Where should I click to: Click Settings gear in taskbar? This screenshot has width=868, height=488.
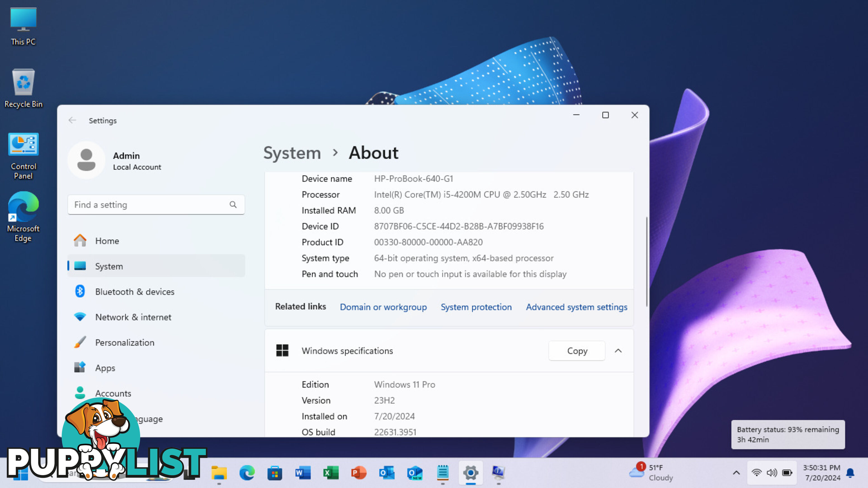[471, 473]
